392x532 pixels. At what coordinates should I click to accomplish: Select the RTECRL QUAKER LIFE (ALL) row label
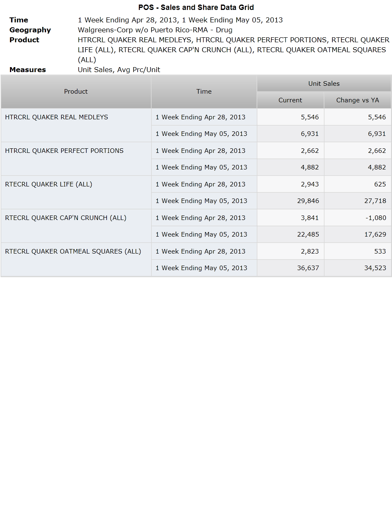[76, 192]
